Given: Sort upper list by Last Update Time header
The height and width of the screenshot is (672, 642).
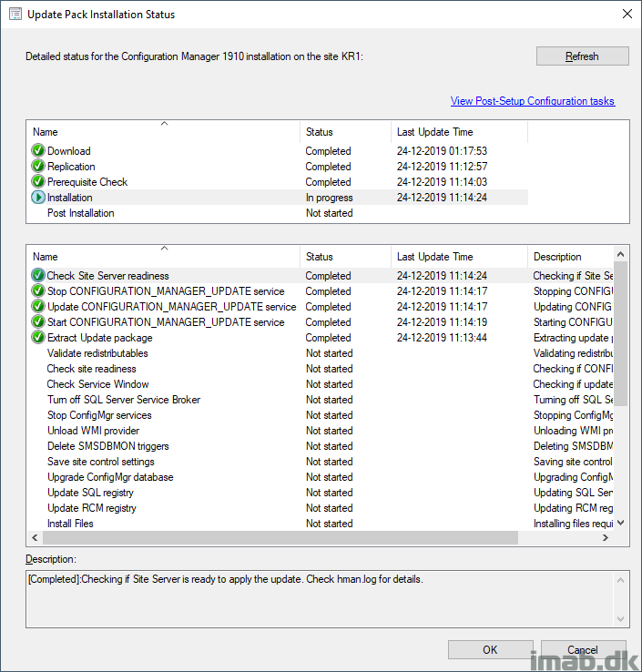Looking at the screenshot, I should (x=459, y=131).
